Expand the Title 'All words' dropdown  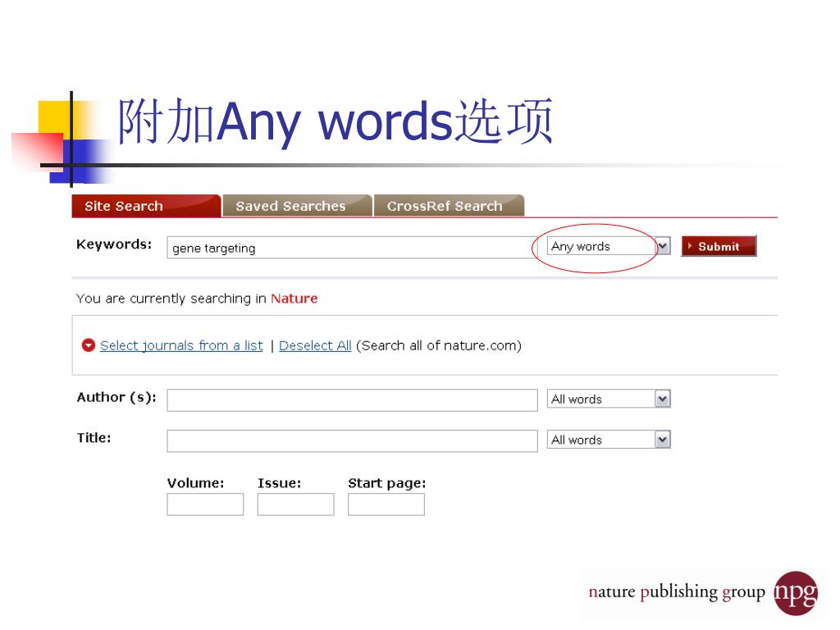click(609, 440)
